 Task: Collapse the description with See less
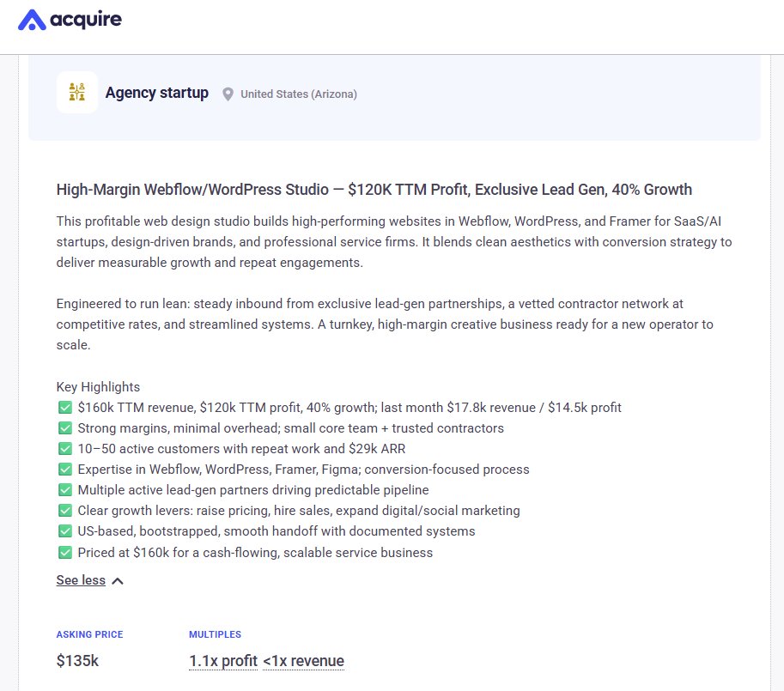[x=81, y=580]
